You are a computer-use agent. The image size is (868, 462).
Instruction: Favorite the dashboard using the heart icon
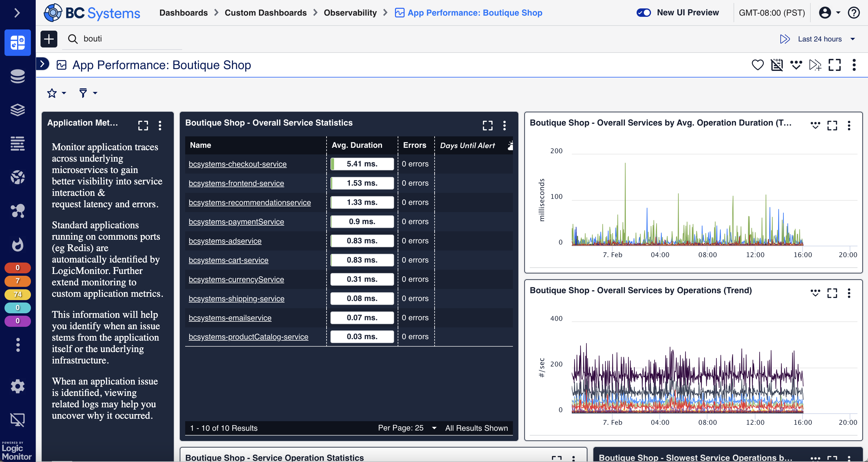(x=757, y=65)
